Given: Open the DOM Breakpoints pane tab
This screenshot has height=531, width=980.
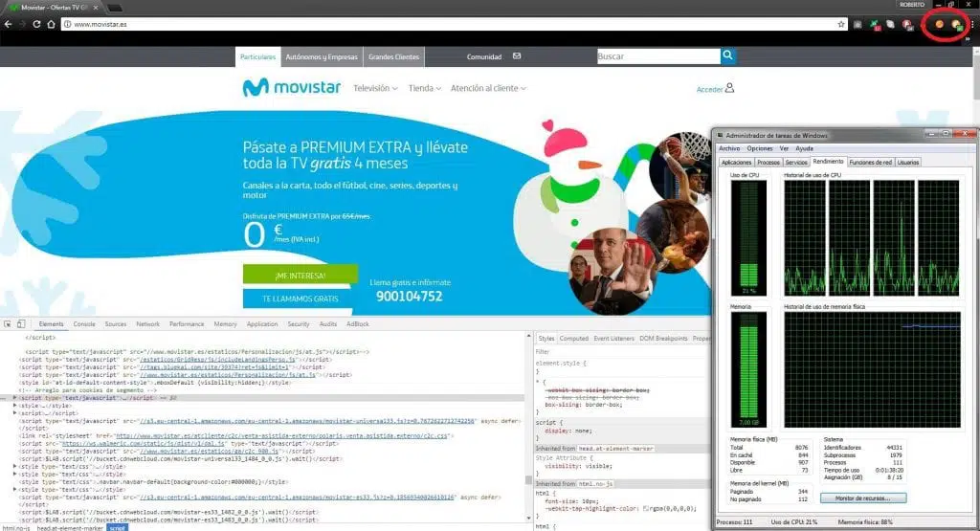Looking at the screenshot, I should click(663, 339).
